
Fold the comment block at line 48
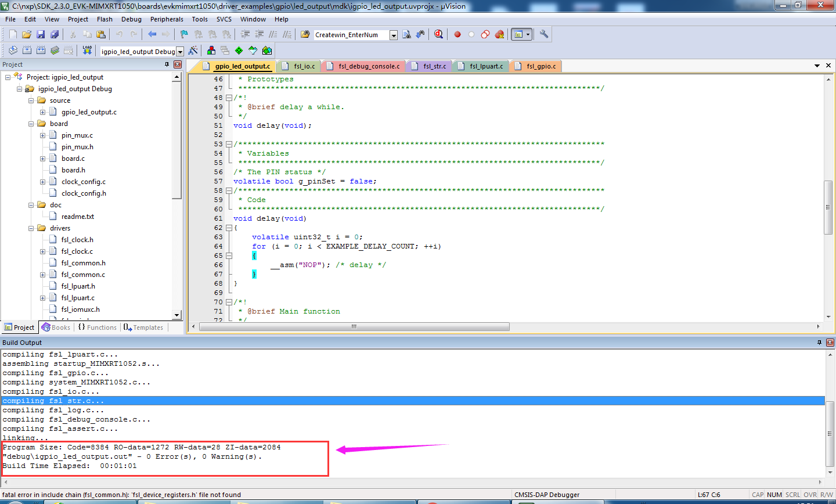click(229, 98)
